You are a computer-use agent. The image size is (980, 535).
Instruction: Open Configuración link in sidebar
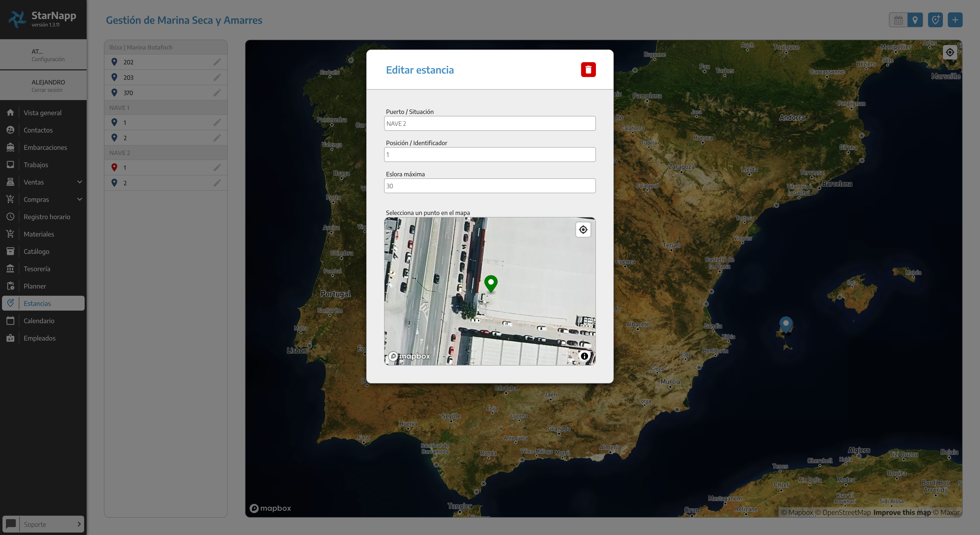pos(48,59)
